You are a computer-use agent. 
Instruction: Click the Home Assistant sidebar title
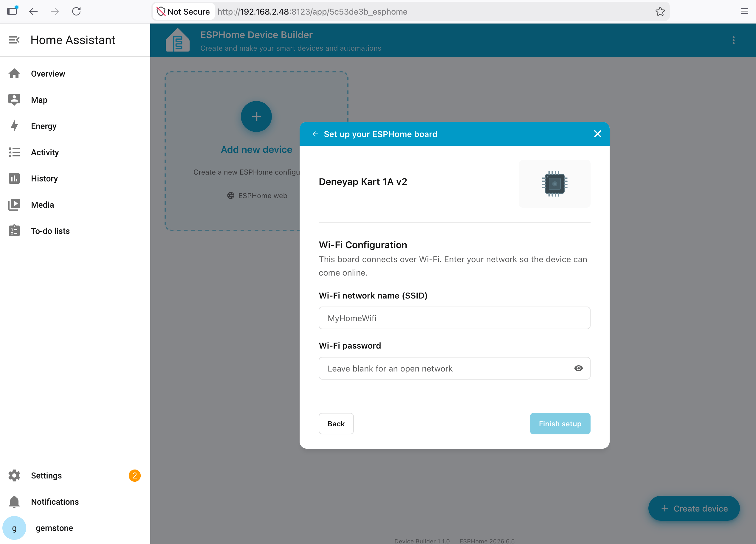[73, 40]
